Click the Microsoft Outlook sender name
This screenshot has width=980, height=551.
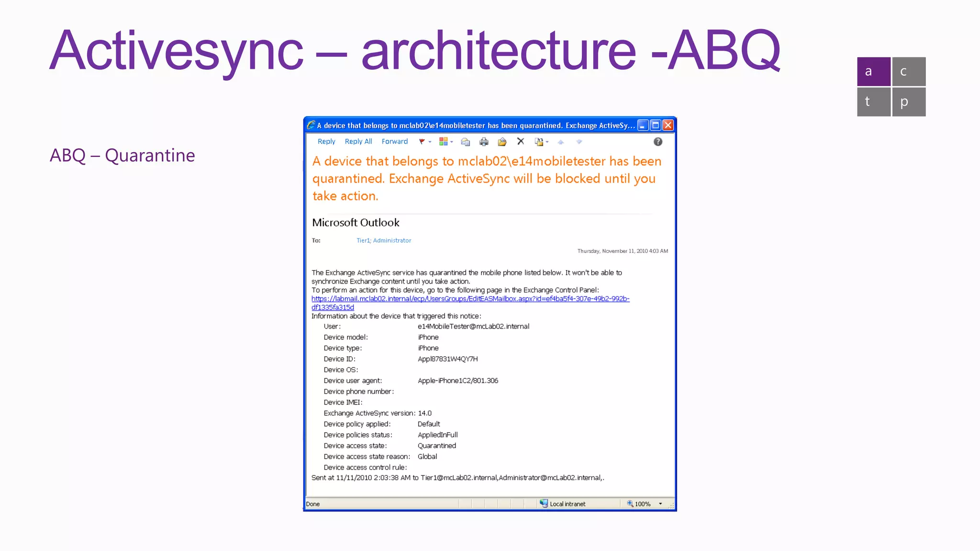tap(356, 222)
